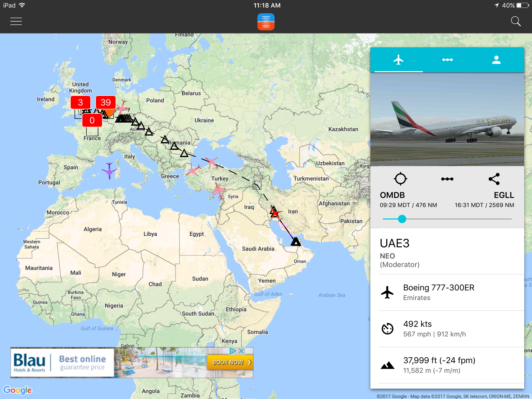
Task: Open the LiveFlight app logo
Action: point(266,22)
